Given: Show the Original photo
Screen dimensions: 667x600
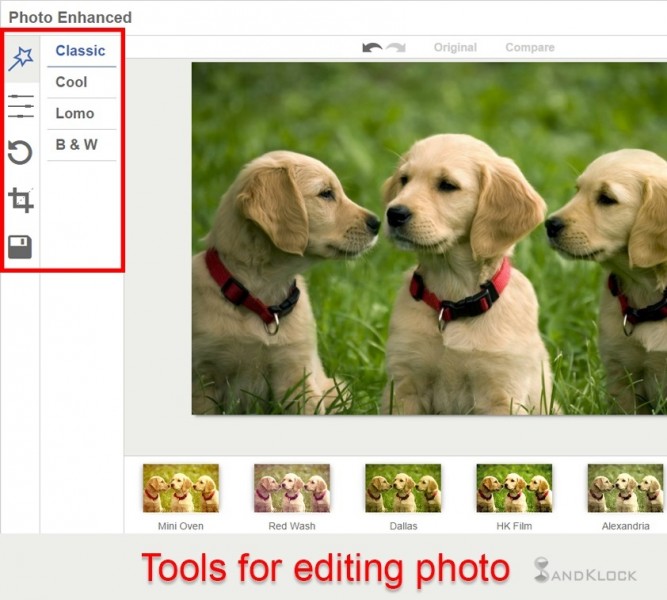Looking at the screenshot, I should [455, 47].
